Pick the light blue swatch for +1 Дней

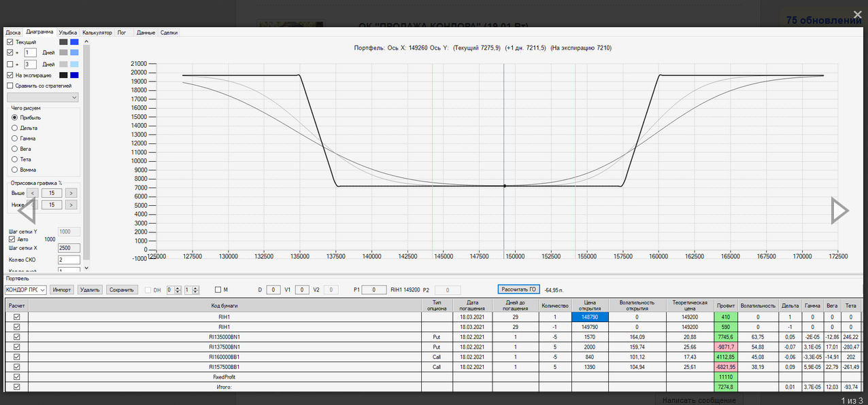74,52
